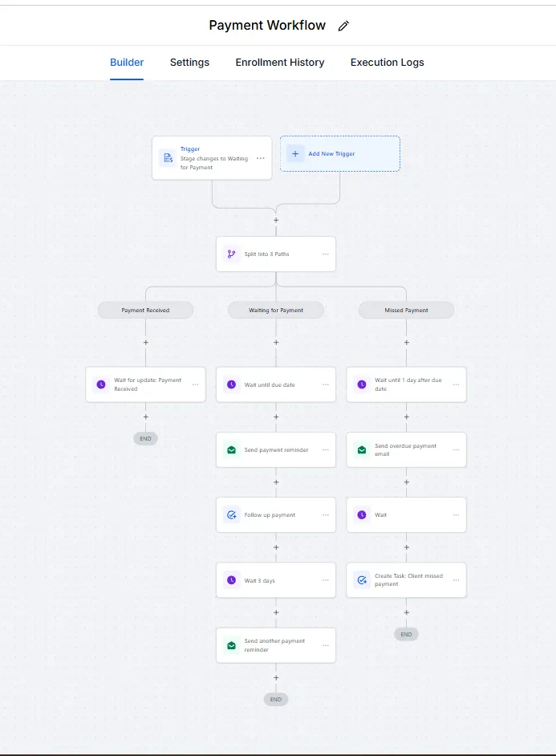The width and height of the screenshot is (556, 756).
Task: Open options menu for Wait 3 days
Action: coord(326,580)
